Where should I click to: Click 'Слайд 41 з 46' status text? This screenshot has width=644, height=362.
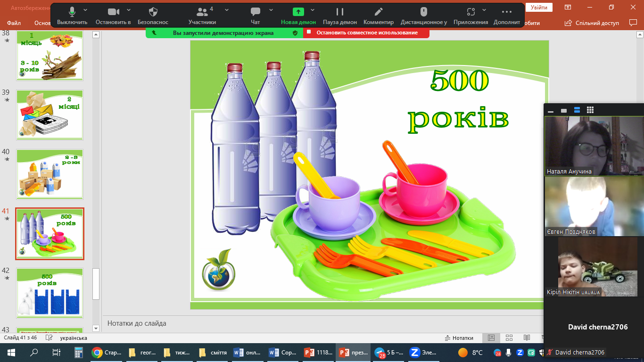pyautogui.click(x=20, y=338)
